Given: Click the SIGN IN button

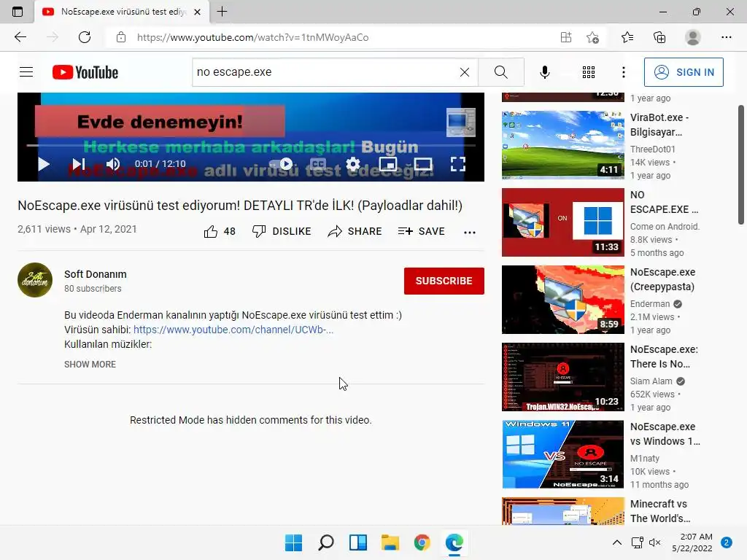Looking at the screenshot, I should tap(684, 72).
